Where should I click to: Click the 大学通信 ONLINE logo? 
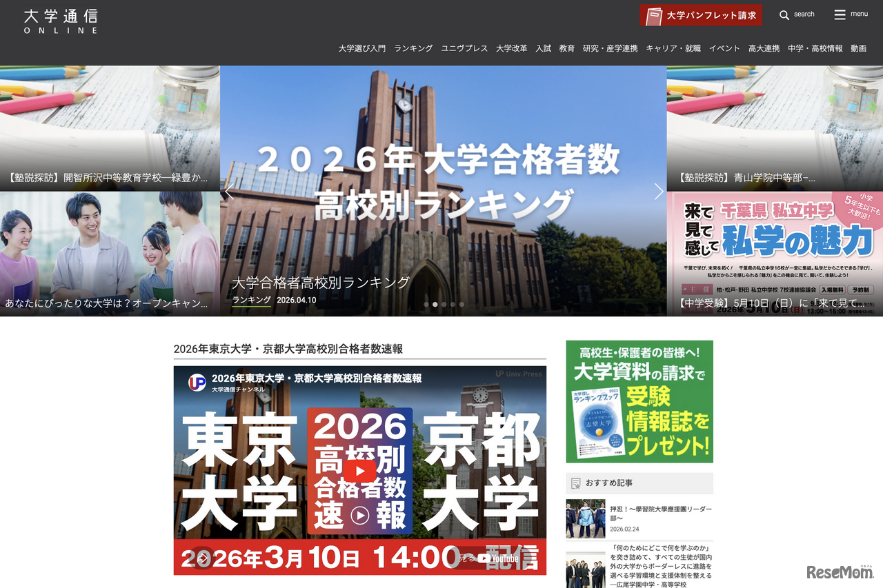(61, 21)
